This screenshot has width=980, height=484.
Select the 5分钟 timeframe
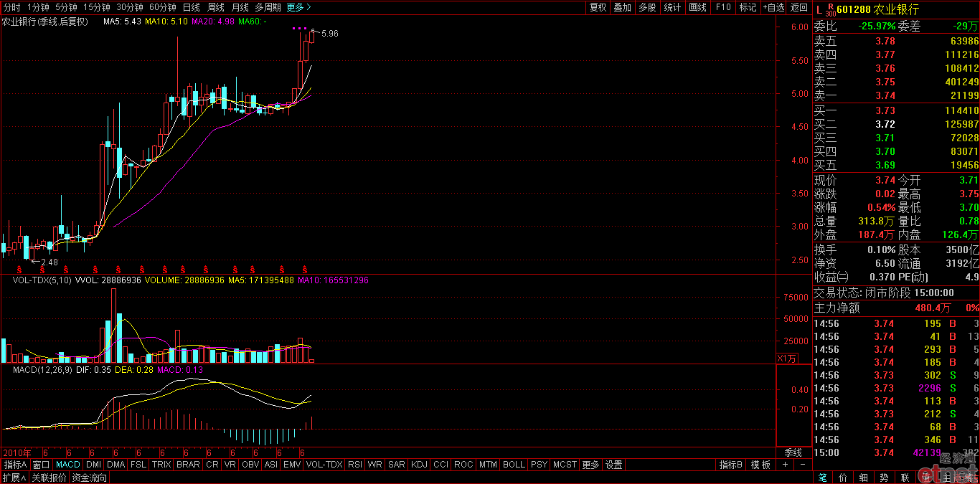(x=66, y=7)
